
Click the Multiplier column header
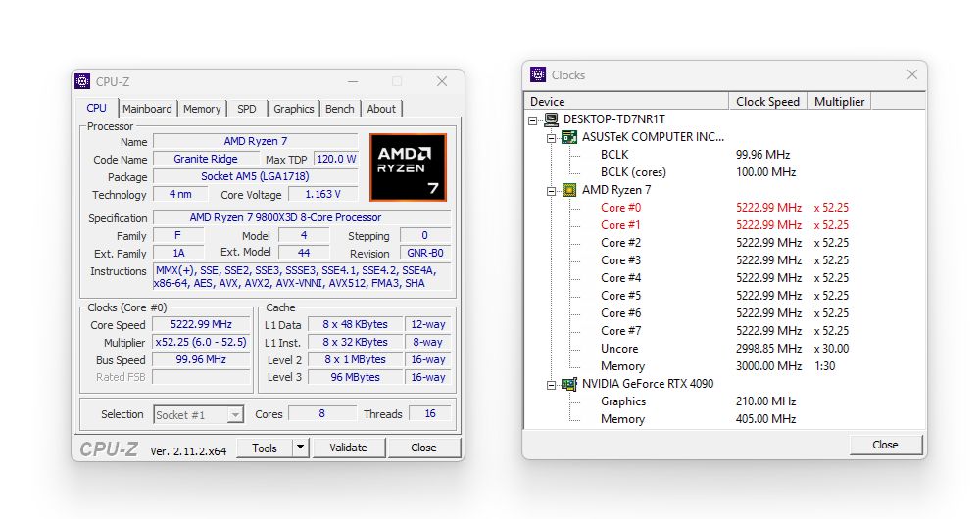(840, 101)
